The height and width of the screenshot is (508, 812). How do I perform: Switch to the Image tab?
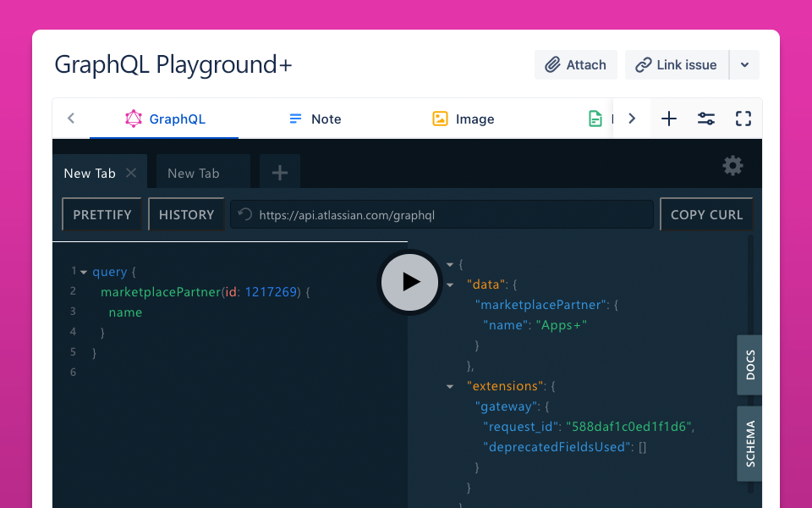click(x=463, y=119)
